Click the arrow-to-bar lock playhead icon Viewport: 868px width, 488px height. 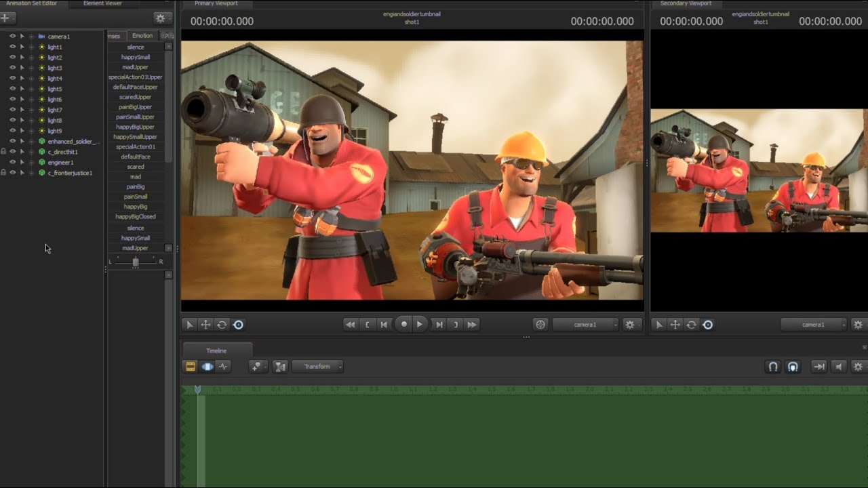tap(819, 367)
